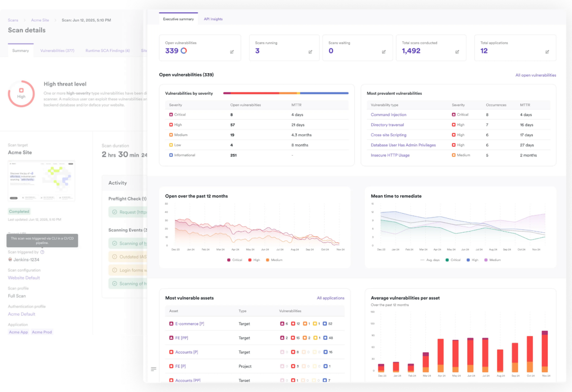The image size is (572, 392).
Task: Open the E-commerce [P] asset
Action: pyautogui.click(x=189, y=324)
